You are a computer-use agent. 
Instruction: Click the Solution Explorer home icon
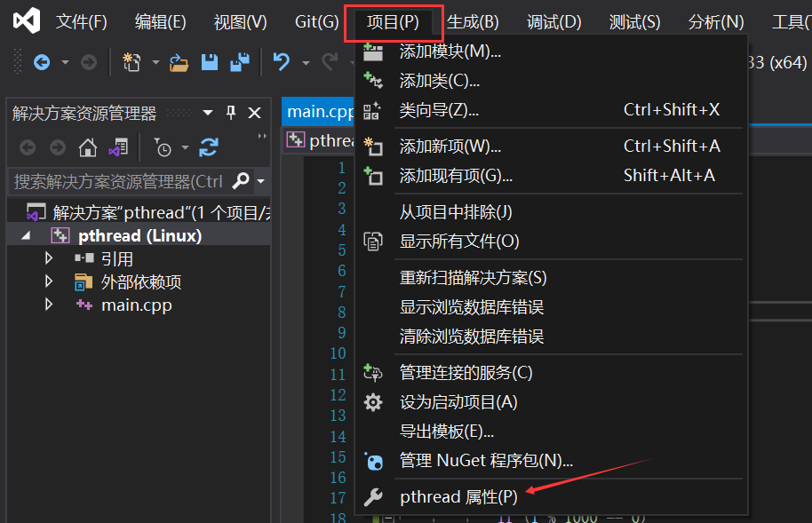(x=88, y=148)
